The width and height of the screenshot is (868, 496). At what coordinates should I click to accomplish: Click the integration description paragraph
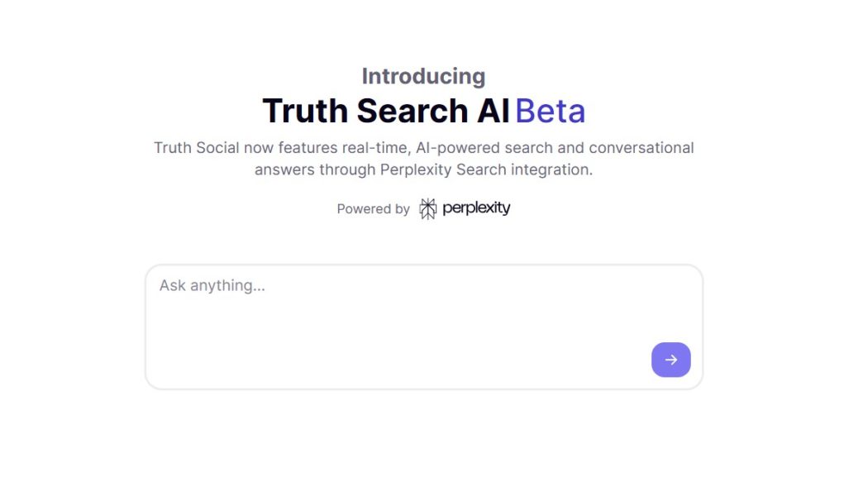424,158
